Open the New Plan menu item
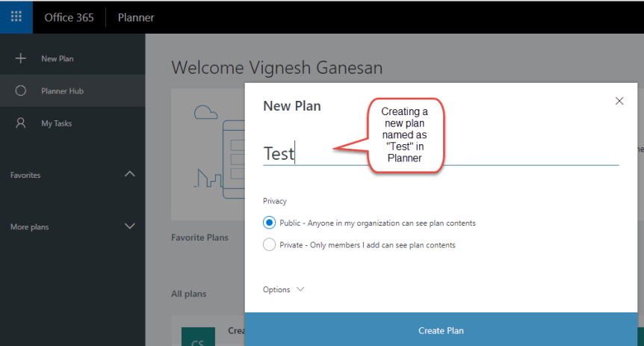This screenshot has width=644, height=346. 57,58
